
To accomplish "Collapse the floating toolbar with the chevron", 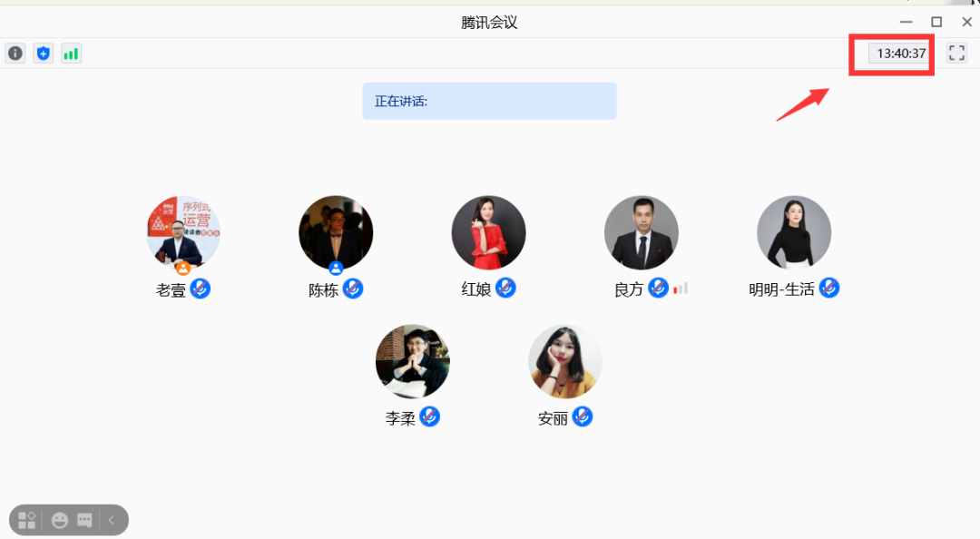I will click(112, 520).
